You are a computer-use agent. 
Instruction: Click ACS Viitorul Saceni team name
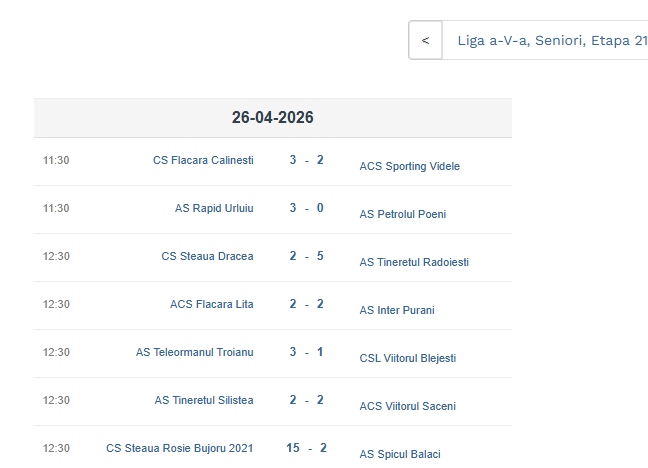(407, 406)
